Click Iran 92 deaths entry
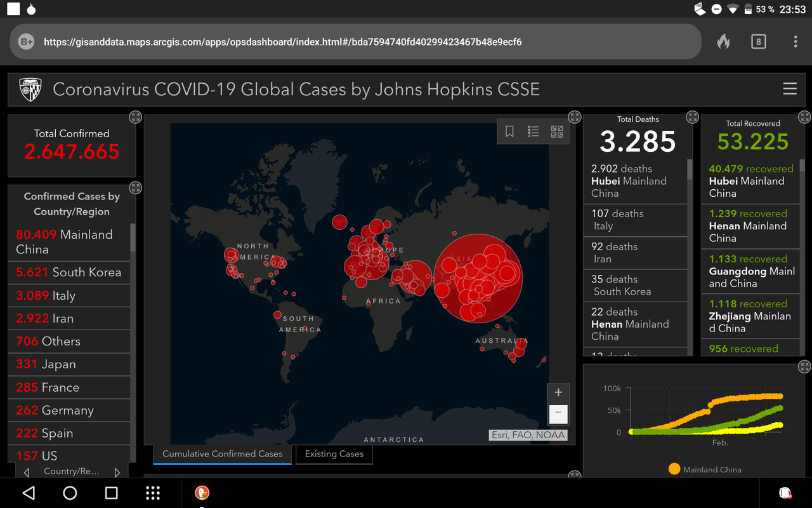Viewport: 812px width, 508px height. (x=635, y=253)
